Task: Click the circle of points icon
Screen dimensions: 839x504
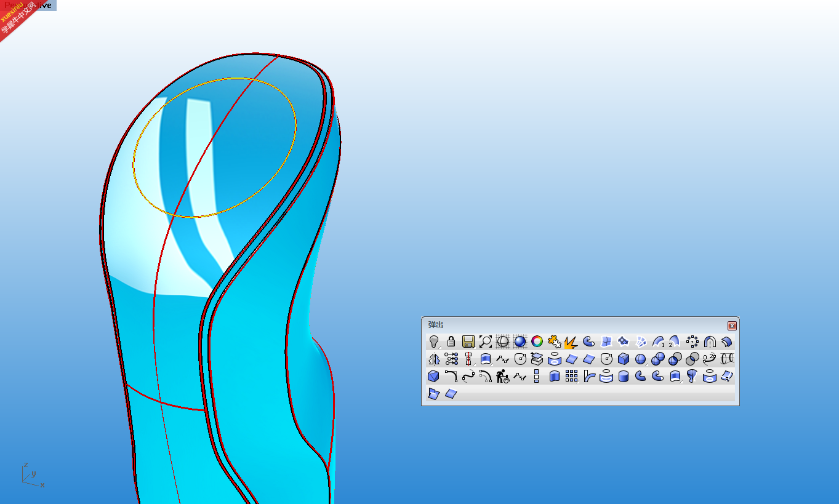Action: pyautogui.click(x=692, y=342)
